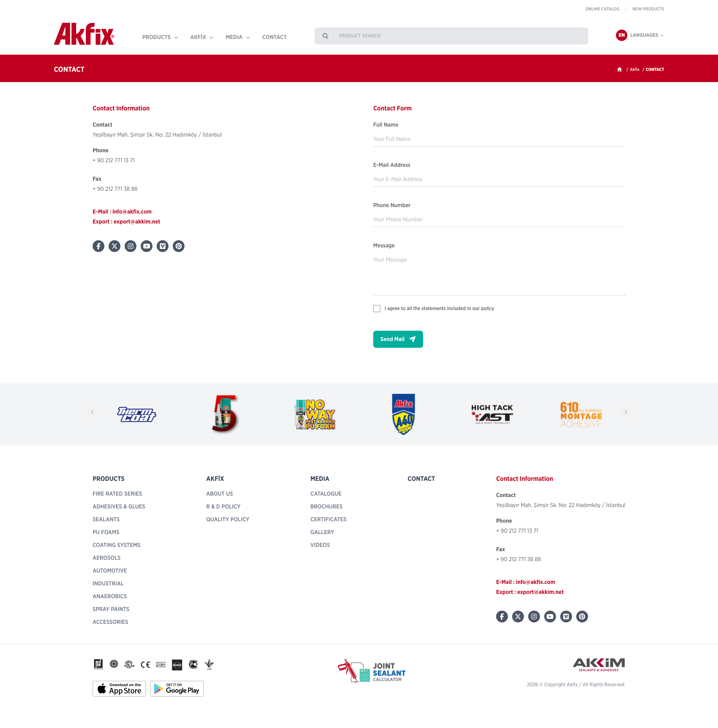
Task: Click Get it on Google Play badge
Action: (x=177, y=689)
